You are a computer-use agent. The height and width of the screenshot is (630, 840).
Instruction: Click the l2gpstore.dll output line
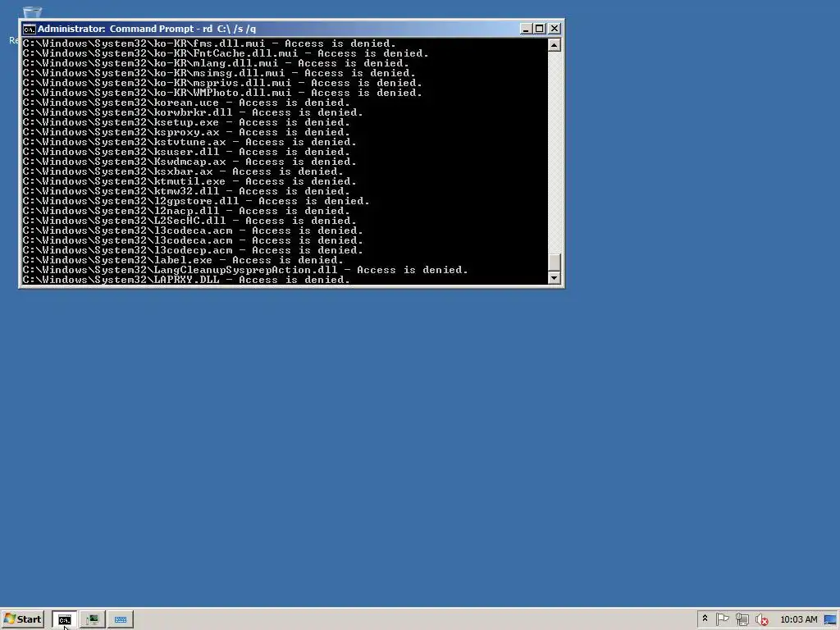pyautogui.click(x=196, y=201)
